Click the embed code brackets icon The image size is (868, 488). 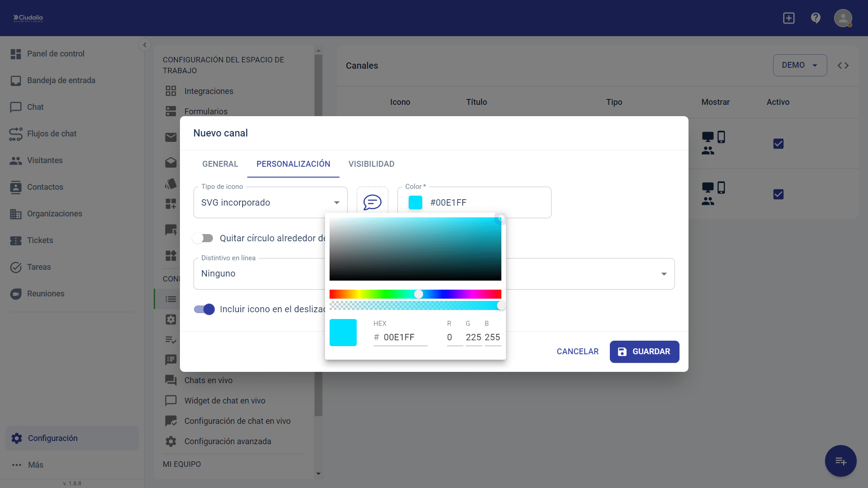[x=843, y=66]
